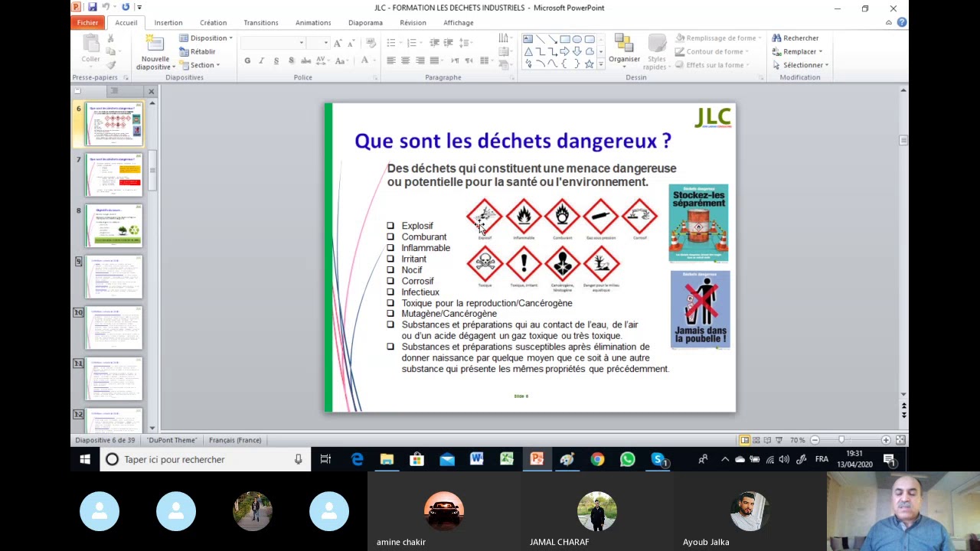Apply bold with the G button
The image size is (980, 551).
(x=247, y=60)
